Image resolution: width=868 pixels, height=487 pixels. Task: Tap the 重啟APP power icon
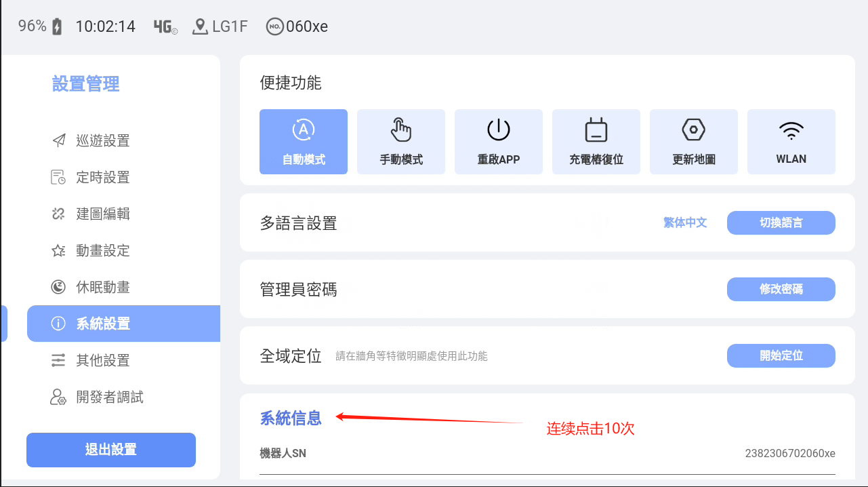pyautogui.click(x=499, y=129)
